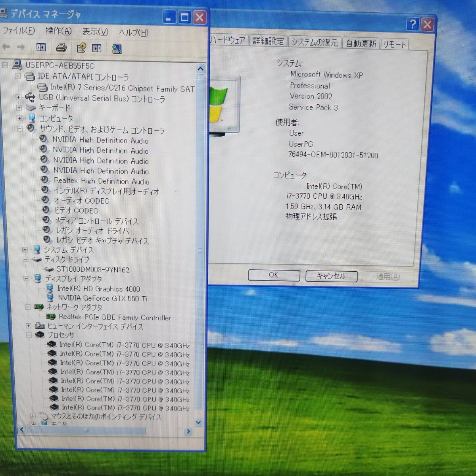Image resolution: width=476 pixels, height=476 pixels.
Task: Click the Back arrow in Device Manager toolbar
Action: 6,47
